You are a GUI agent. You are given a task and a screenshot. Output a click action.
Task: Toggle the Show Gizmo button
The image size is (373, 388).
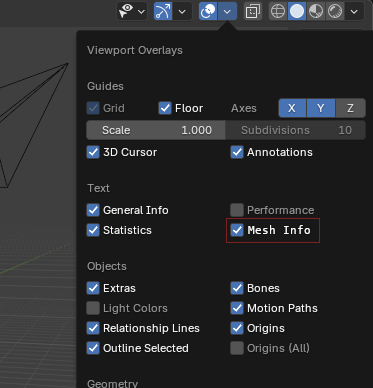tap(163, 11)
